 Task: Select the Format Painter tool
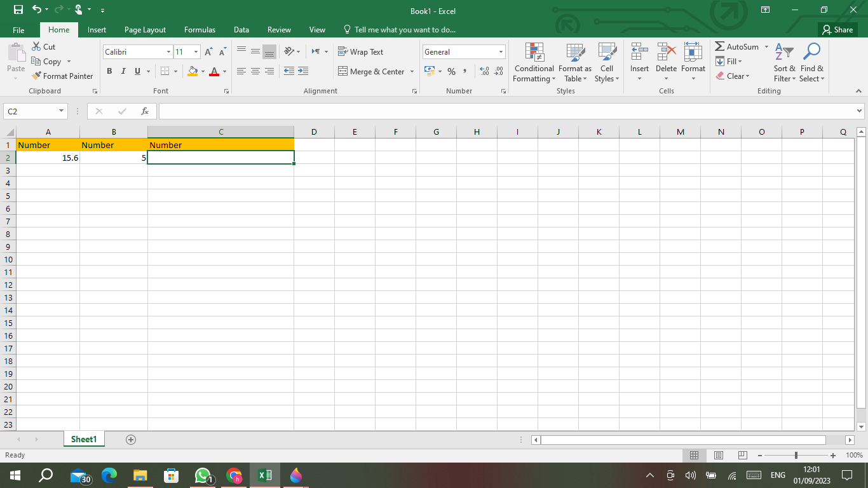pyautogui.click(x=62, y=76)
